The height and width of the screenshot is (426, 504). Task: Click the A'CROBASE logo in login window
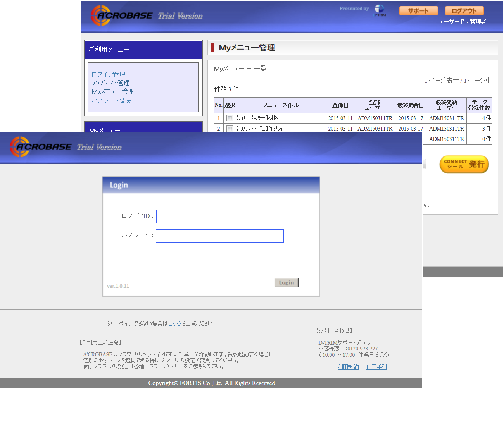pyautogui.click(x=41, y=147)
